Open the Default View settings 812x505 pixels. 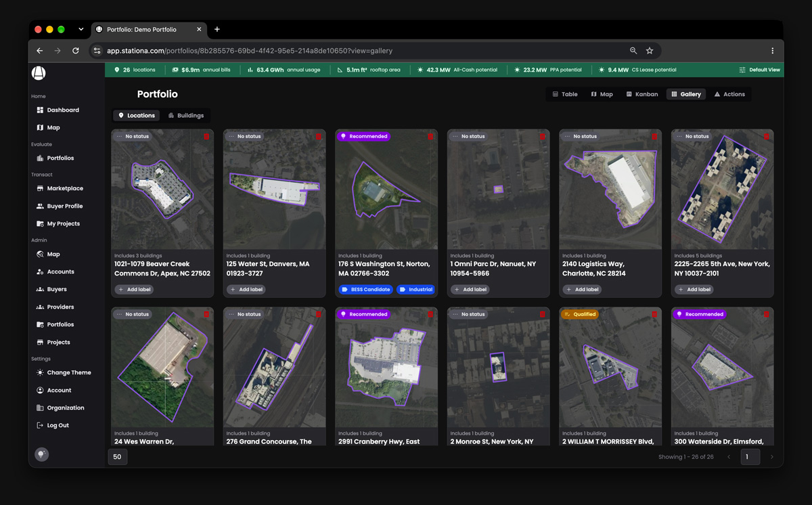click(759, 70)
